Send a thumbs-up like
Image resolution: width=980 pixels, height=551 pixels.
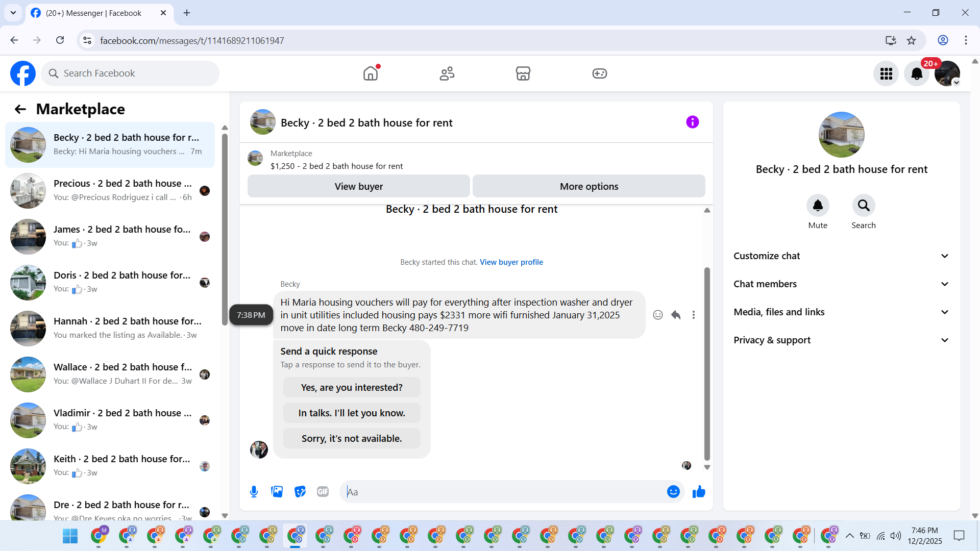coord(699,492)
